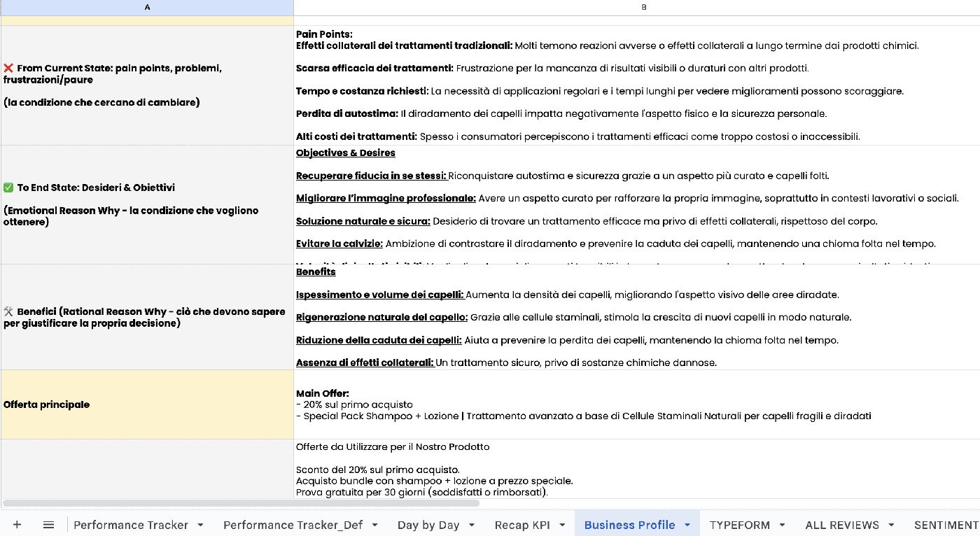This screenshot has width=980, height=536.
Task: Click the horizontal scrollbar thumb
Action: point(241,502)
